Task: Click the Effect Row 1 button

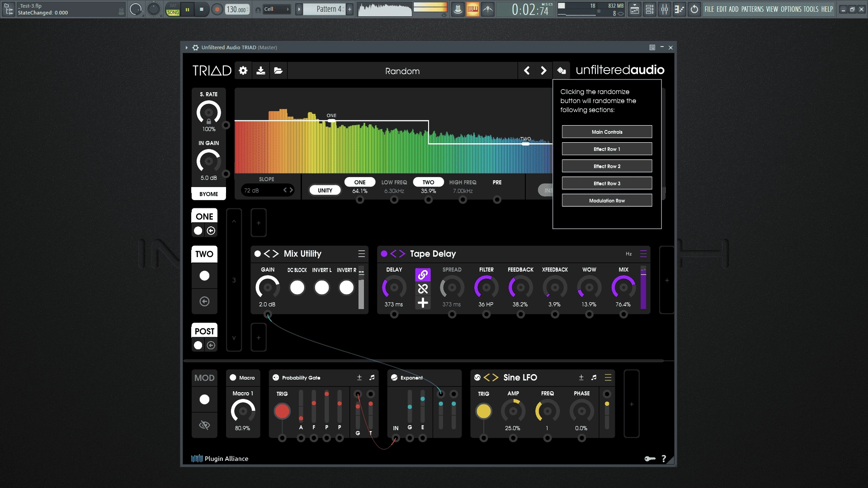Action: (x=607, y=149)
